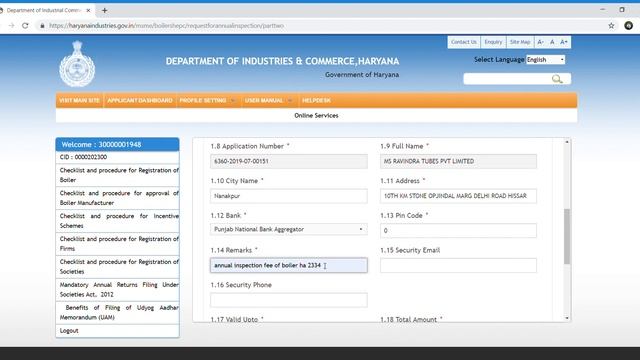Screen dimensions: 640x360
Task: Close the Department of Industrial tab
Action: click(x=88, y=11)
